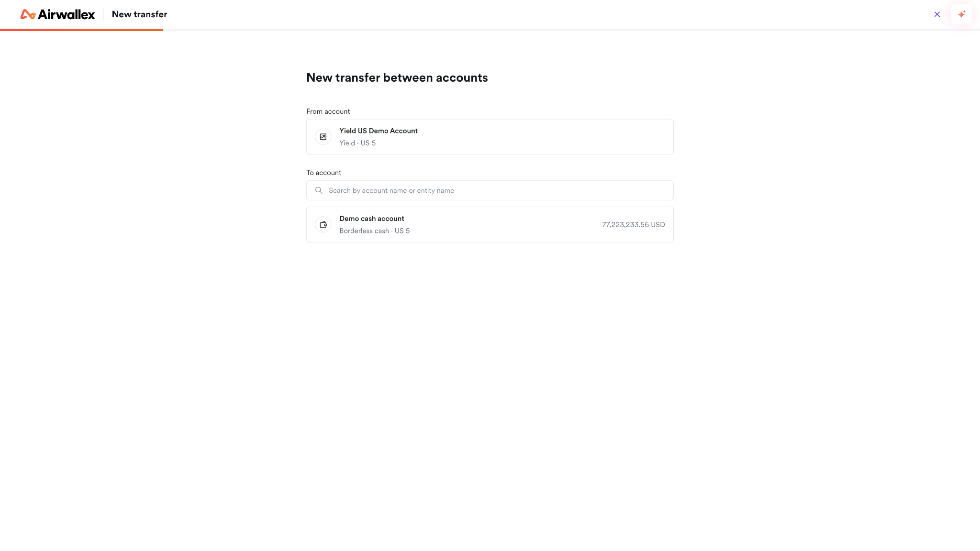Select the Yield US Demo Account card
This screenshot has width=980, height=551.
click(x=490, y=137)
